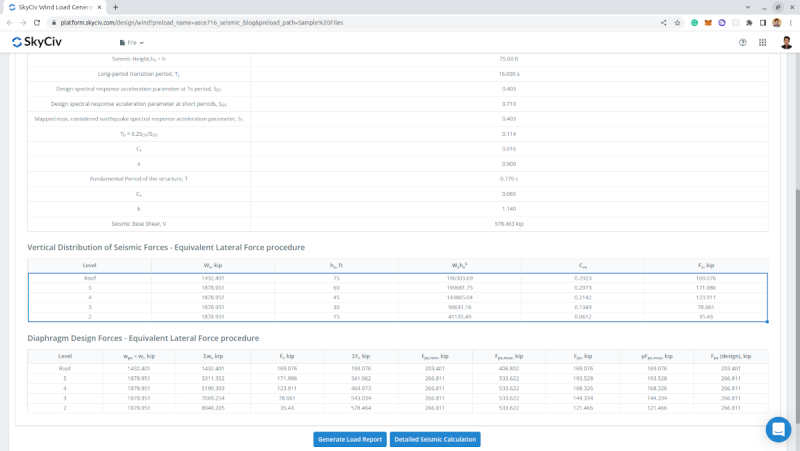The image size is (800, 451).
Task: Open the Chrome three-dot menu
Action: pyautogui.click(x=791, y=22)
